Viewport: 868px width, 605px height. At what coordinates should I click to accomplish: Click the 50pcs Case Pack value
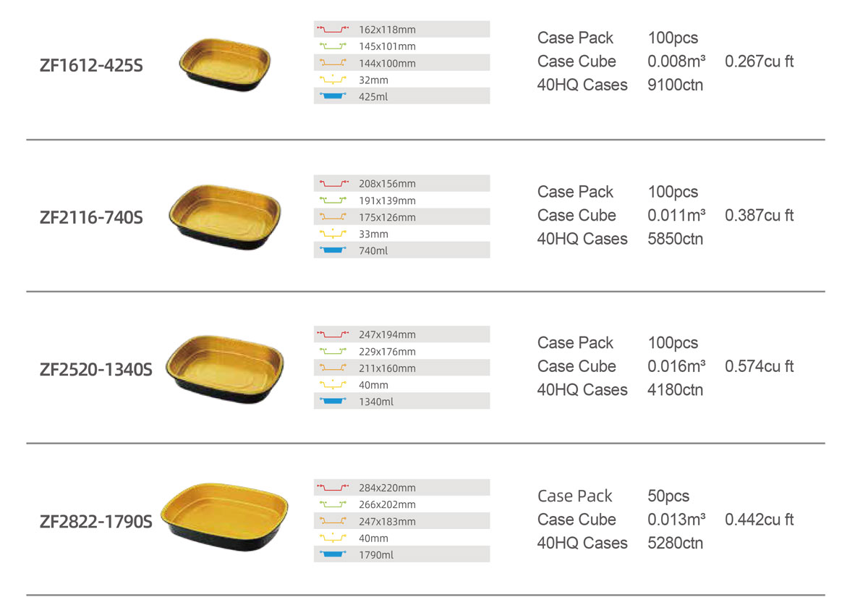click(668, 496)
